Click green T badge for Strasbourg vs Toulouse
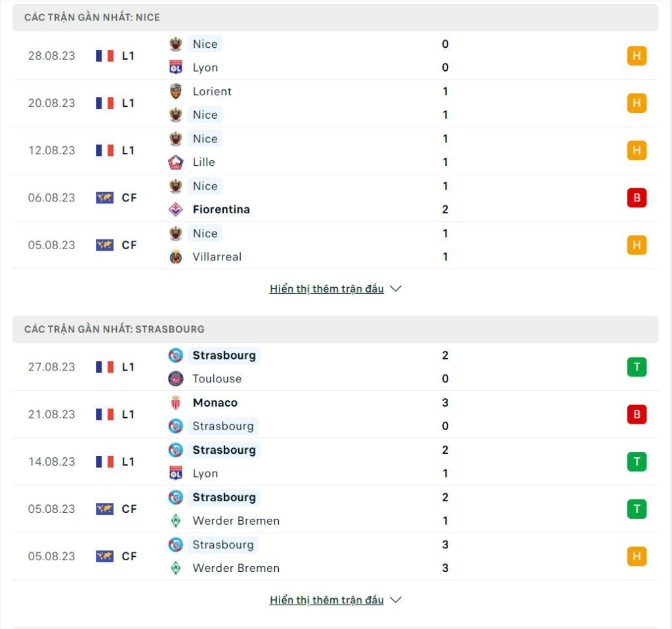This screenshot has width=672, height=629. pyautogui.click(x=637, y=367)
